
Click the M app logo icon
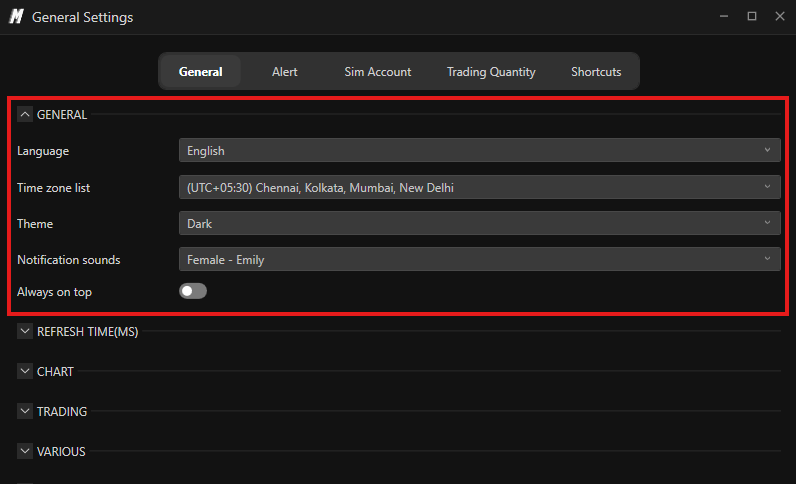click(x=16, y=17)
